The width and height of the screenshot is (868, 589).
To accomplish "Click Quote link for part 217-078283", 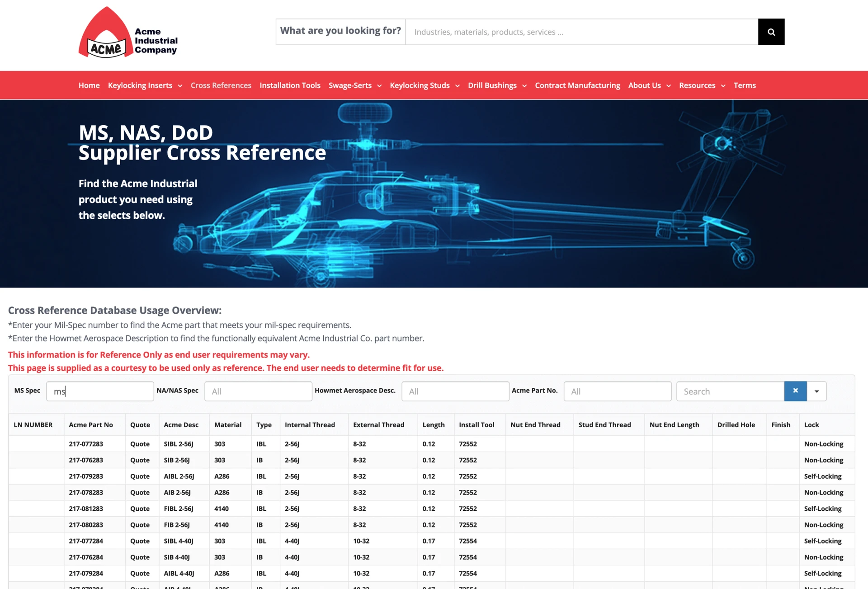I will pos(140,493).
